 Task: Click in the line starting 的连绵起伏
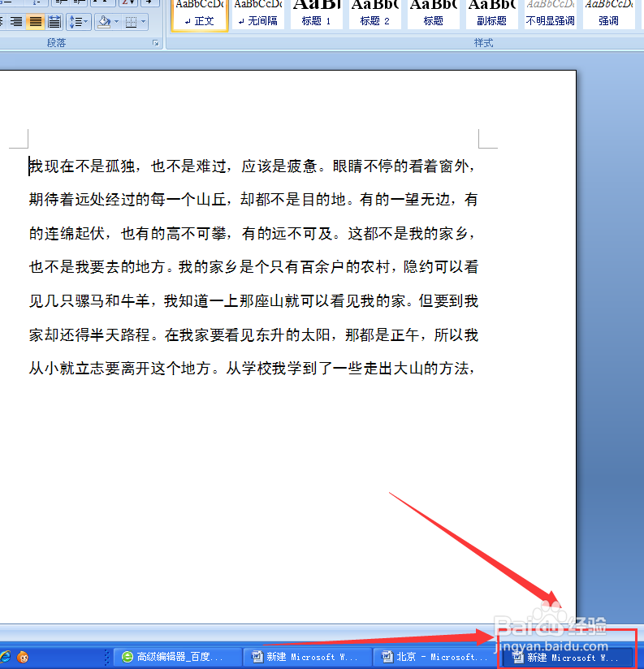click(252, 233)
